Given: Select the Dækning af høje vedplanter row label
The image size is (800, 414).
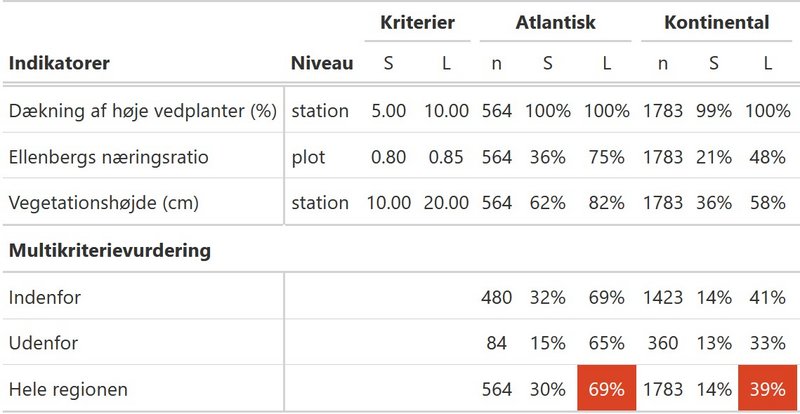Looking at the screenshot, I should (x=143, y=111).
